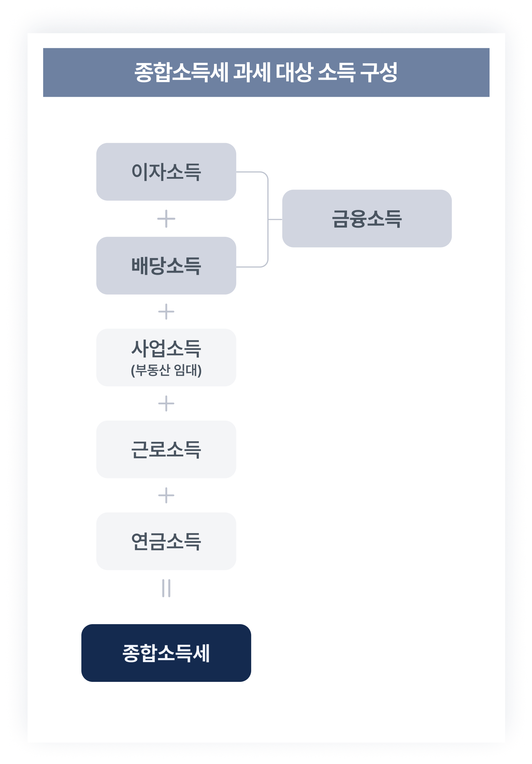Click the 연금소득 box

166,541
